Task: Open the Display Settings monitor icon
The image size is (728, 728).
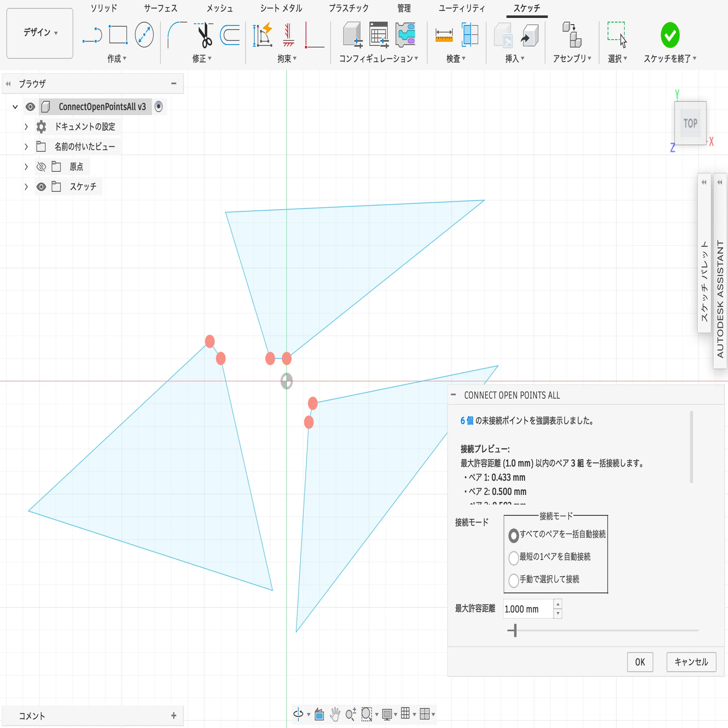Action: (x=387, y=714)
